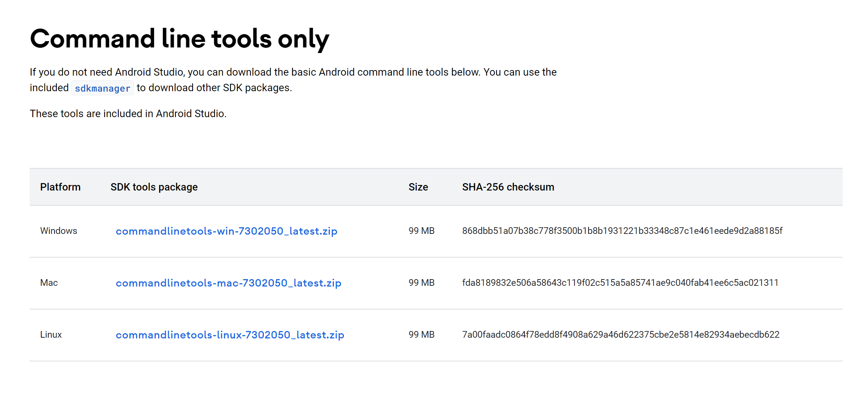Viewport: 868px width, 397px height.
Task: Click the Mac platform cell
Action: pyautogui.click(x=49, y=282)
